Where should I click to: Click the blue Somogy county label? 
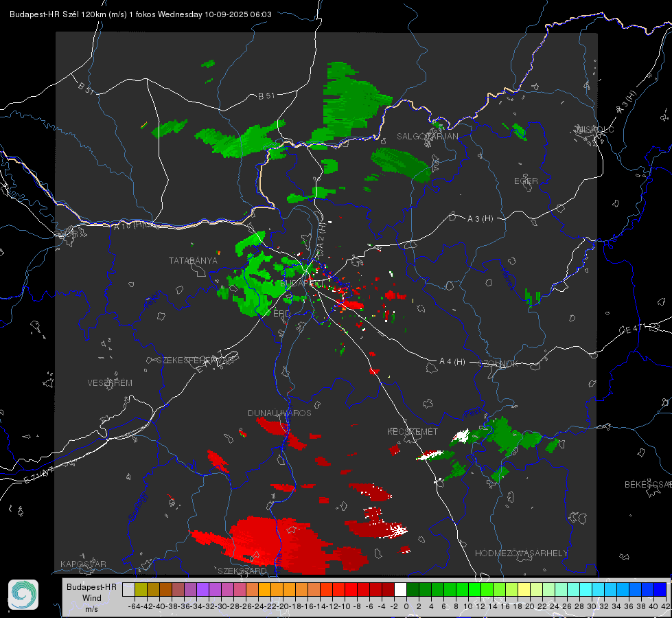point(137,507)
